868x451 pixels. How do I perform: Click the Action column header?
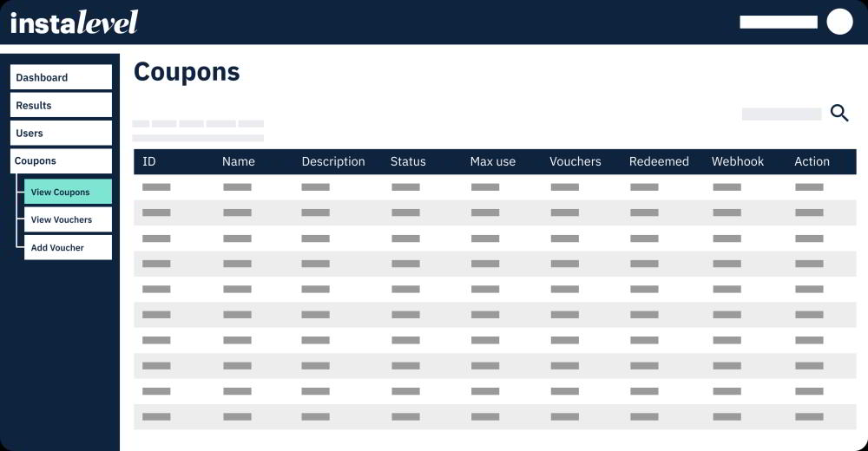pos(812,161)
